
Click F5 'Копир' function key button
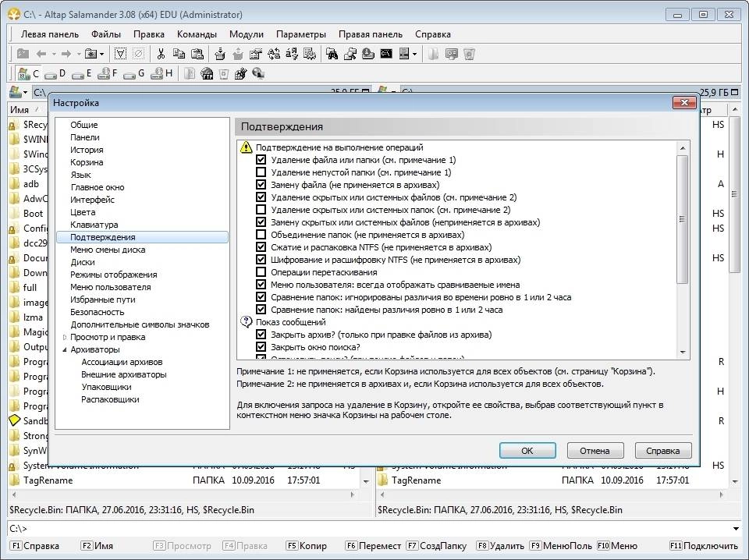pos(306,546)
